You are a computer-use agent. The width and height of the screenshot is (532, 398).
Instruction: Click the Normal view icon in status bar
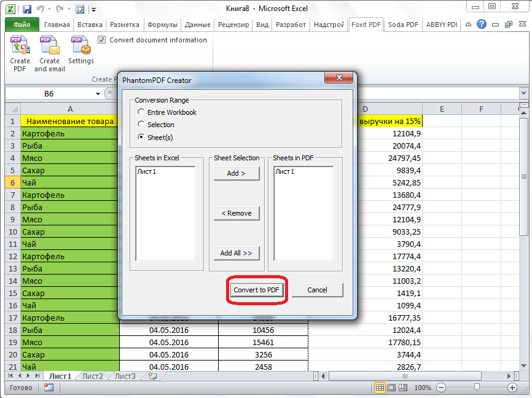[x=380, y=388]
